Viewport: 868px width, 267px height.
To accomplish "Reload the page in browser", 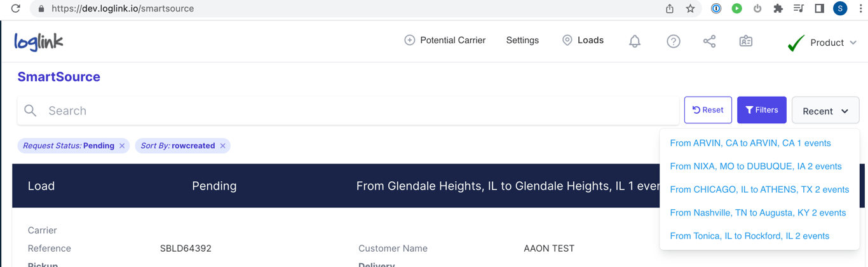I will pyautogui.click(x=16, y=9).
